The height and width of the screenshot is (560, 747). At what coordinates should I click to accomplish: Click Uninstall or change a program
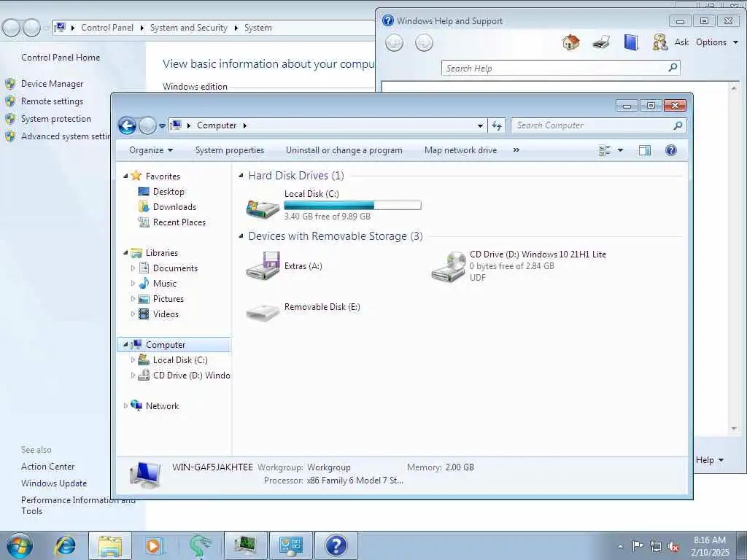pos(344,150)
